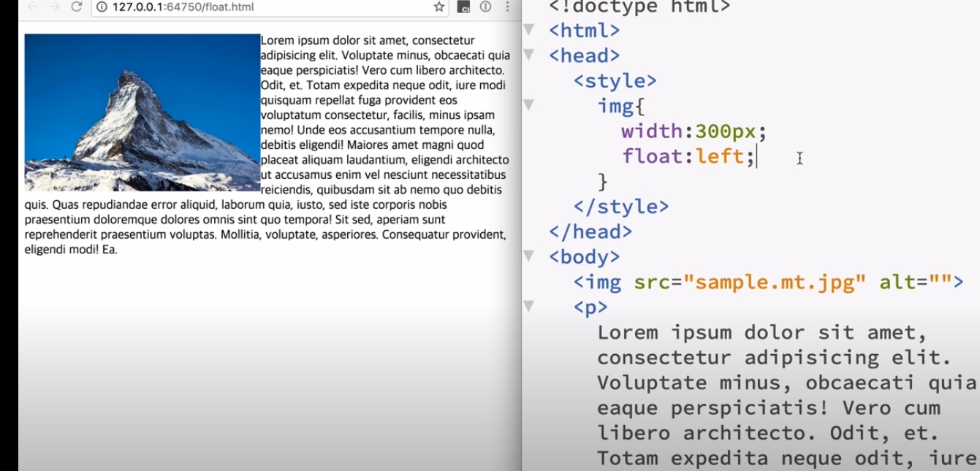
Task: Open the dark extension icon beside the star
Action: coord(463,7)
